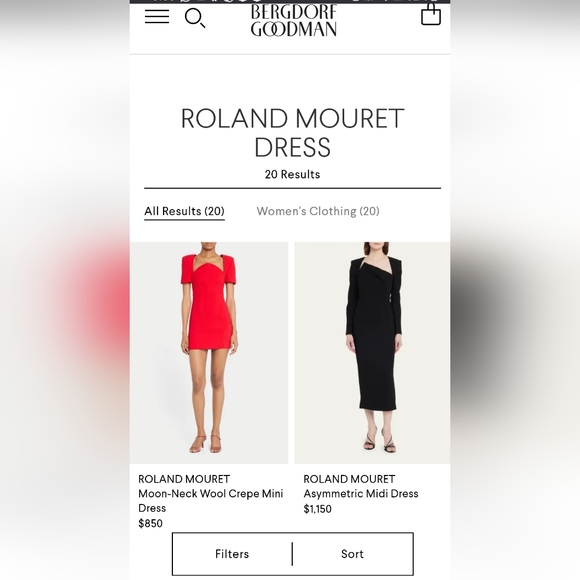View the red mini dress product image
Screen dimensions: 580x580
pos(209,353)
